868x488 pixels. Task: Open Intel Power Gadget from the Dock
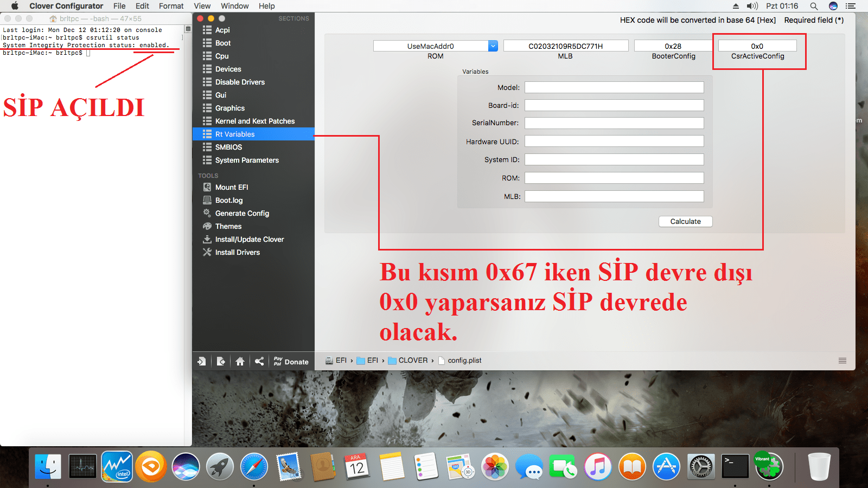tap(117, 466)
